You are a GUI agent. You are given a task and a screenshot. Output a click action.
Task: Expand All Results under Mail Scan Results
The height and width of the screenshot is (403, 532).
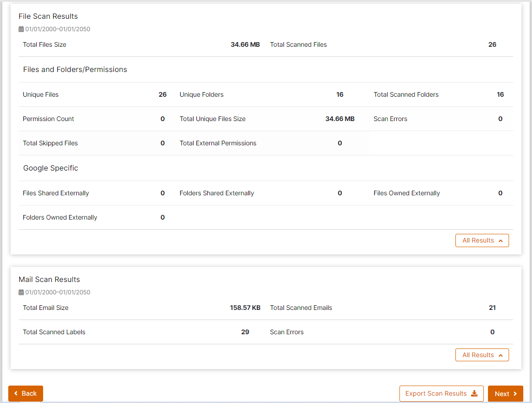482,354
